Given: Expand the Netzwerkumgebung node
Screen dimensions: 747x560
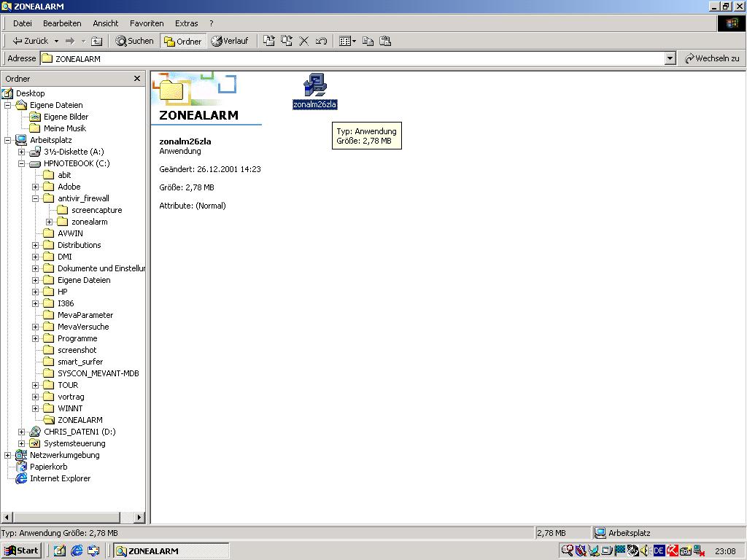Looking at the screenshot, I should (x=7, y=455).
